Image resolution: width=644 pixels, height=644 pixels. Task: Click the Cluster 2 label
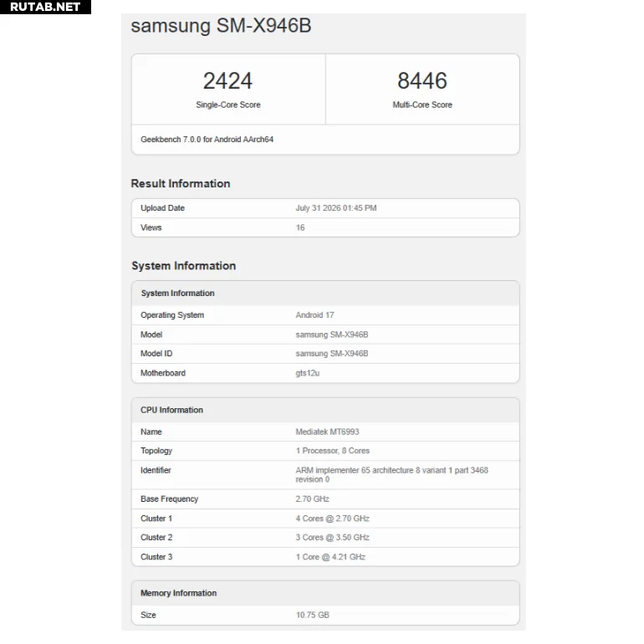coord(156,537)
